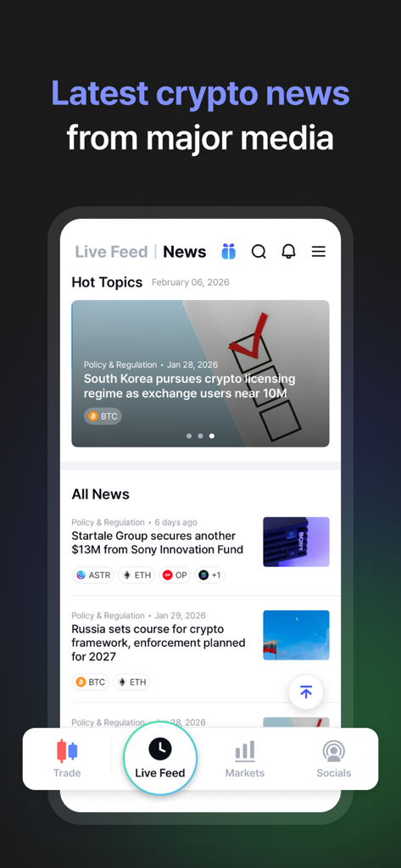Select the News header tab

[x=185, y=252]
